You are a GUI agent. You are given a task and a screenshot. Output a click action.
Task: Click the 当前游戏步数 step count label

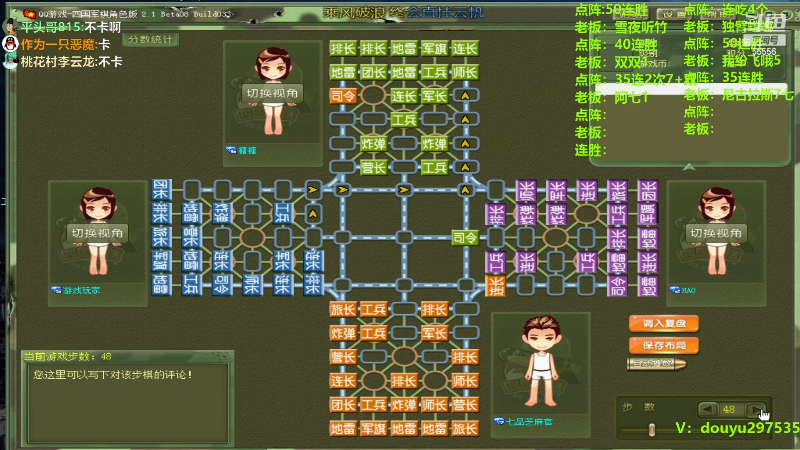point(67,356)
